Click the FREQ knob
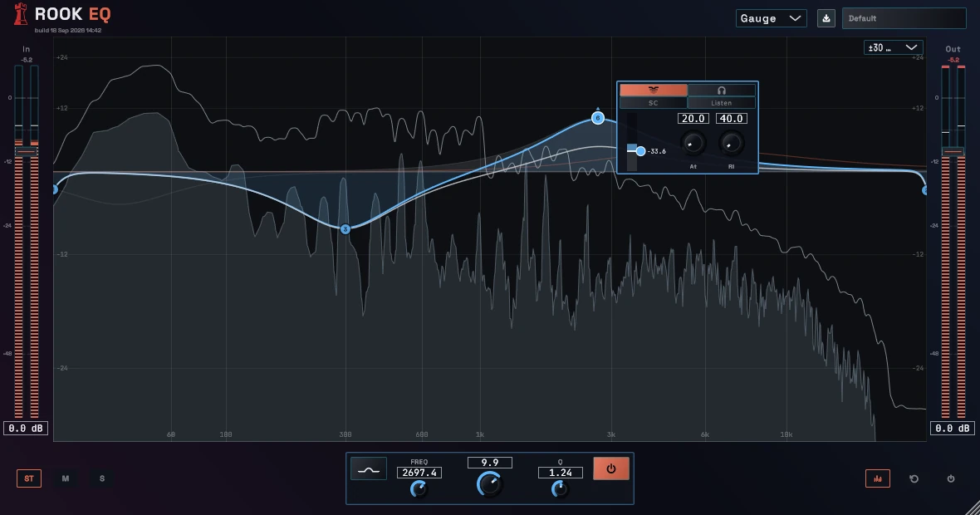 pyautogui.click(x=419, y=489)
